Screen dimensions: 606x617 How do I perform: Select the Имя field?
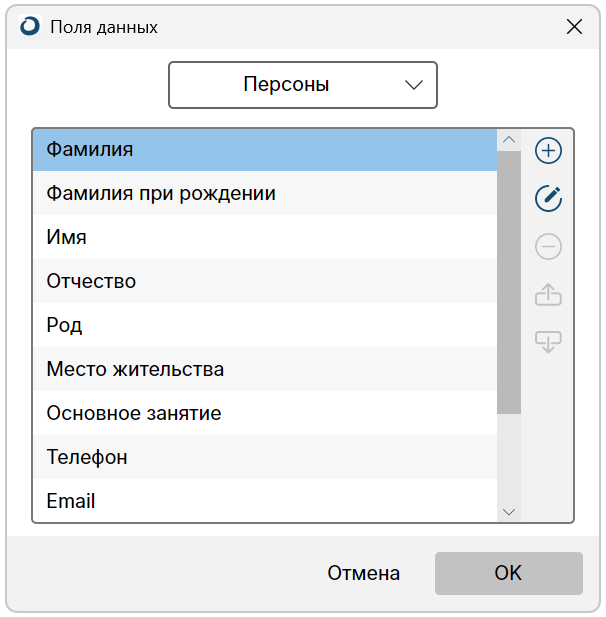point(265,237)
